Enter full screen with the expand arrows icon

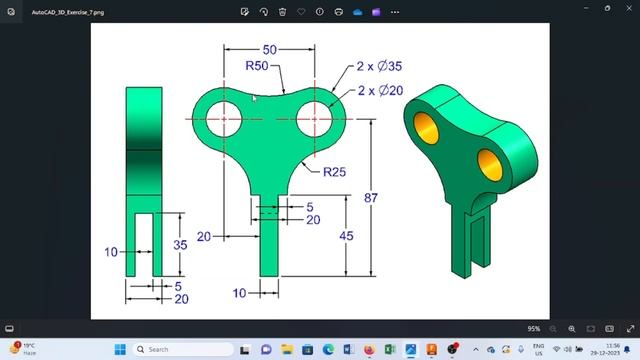click(x=630, y=329)
